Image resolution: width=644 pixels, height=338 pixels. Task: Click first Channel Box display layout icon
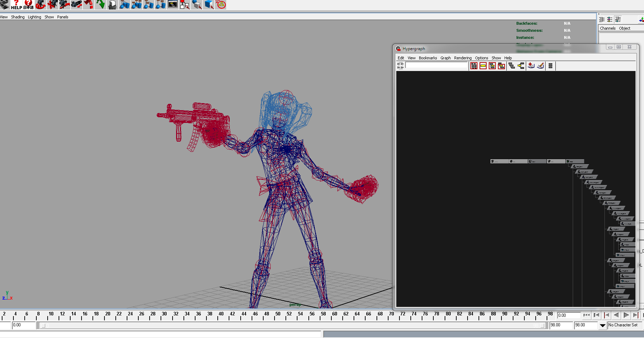click(602, 20)
